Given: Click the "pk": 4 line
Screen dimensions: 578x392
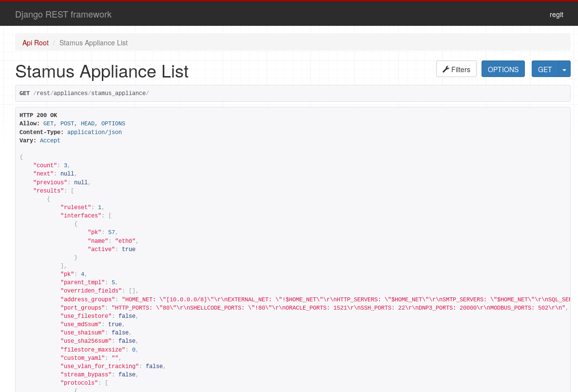Looking at the screenshot, I should (x=74, y=274).
